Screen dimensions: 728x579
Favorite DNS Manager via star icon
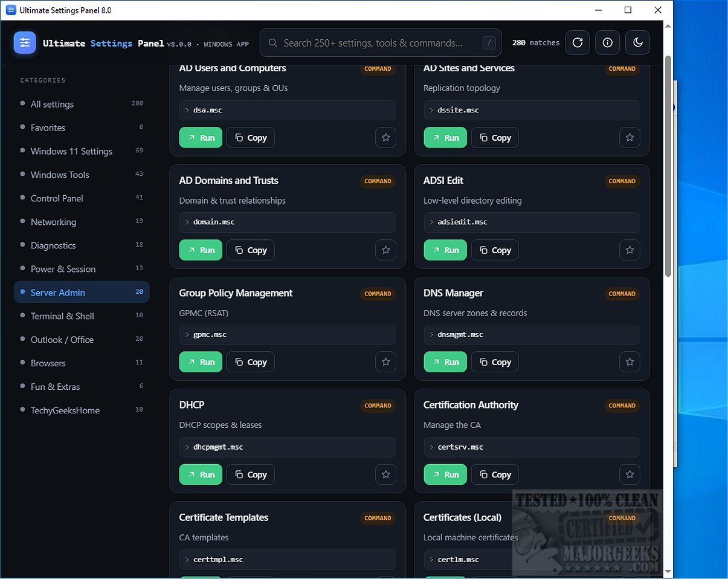(x=630, y=362)
